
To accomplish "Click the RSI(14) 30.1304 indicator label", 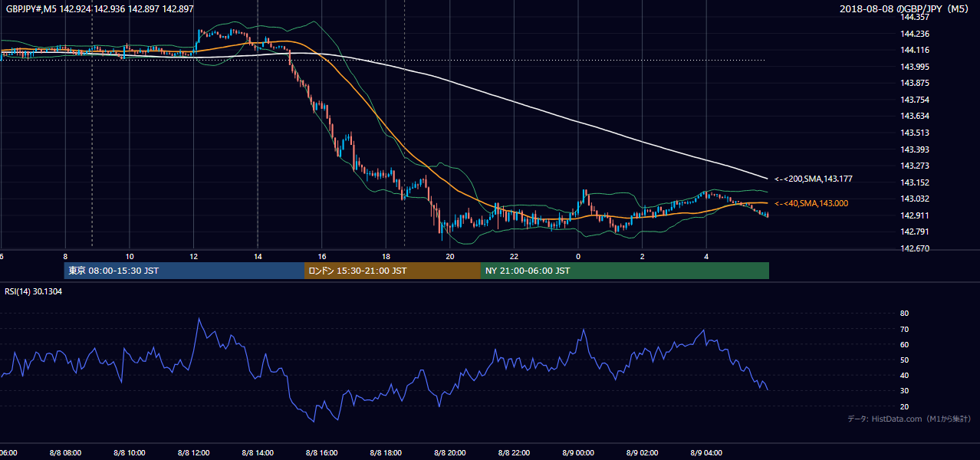I will 34,291.
